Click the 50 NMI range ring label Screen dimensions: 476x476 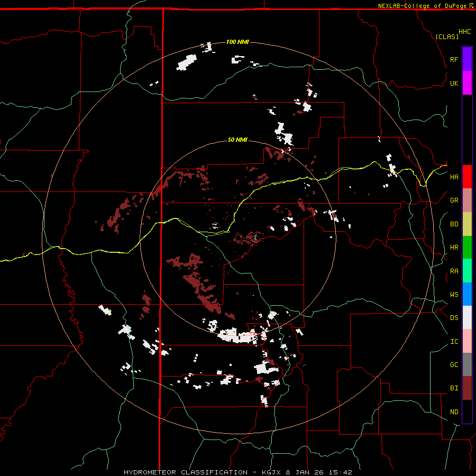click(x=237, y=140)
